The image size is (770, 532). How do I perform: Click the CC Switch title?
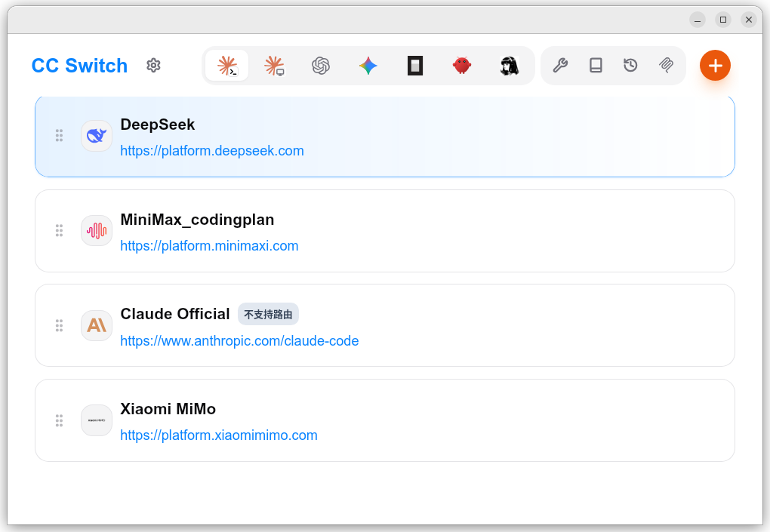tap(79, 65)
